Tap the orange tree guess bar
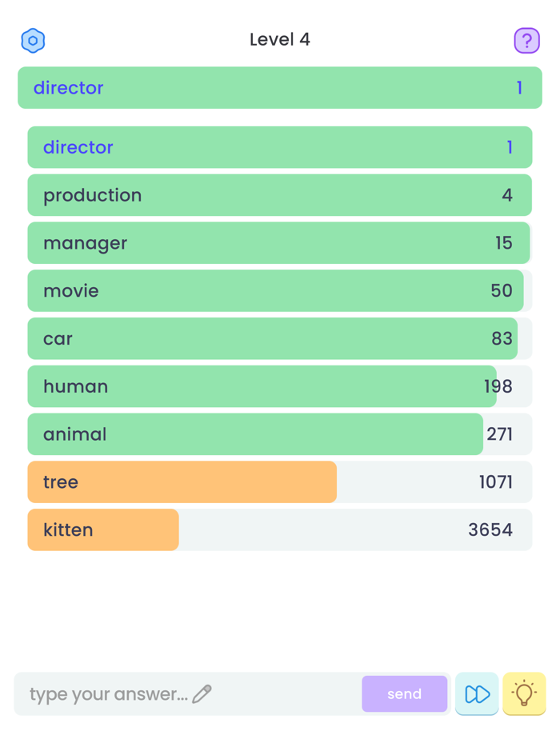Viewport: 560px width, 747px height. tap(182, 482)
